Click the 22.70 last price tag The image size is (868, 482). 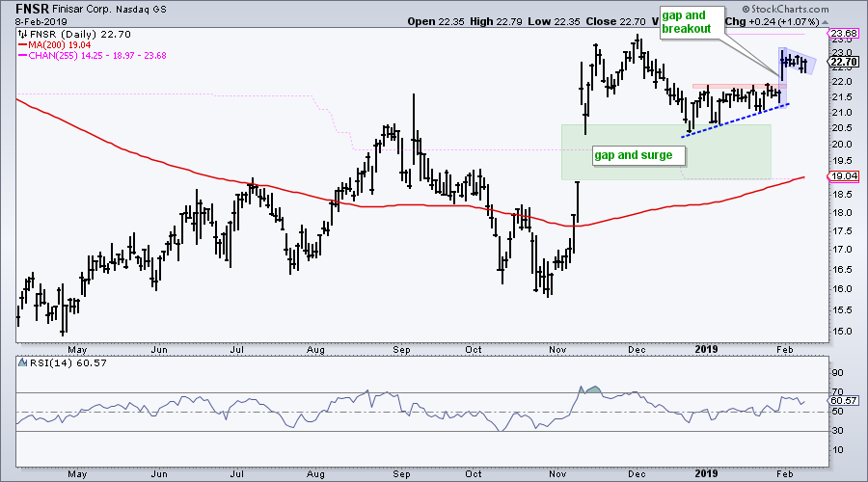pyautogui.click(x=844, y=62)
